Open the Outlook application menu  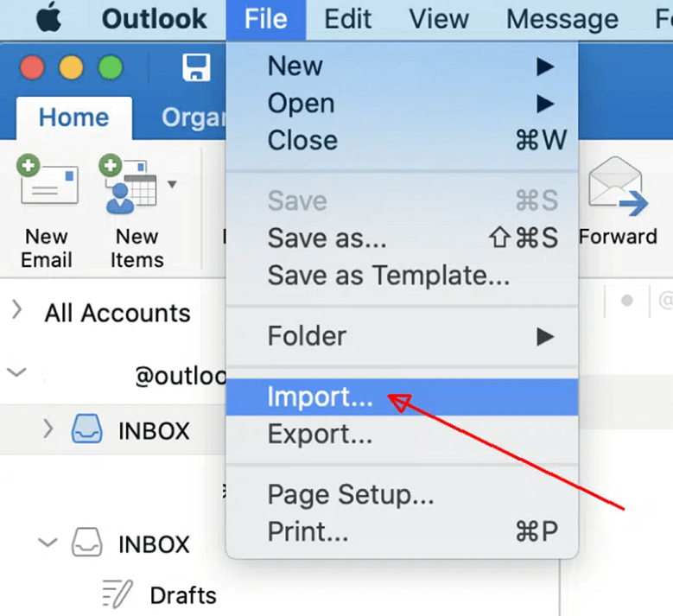(x=155, y=19)
